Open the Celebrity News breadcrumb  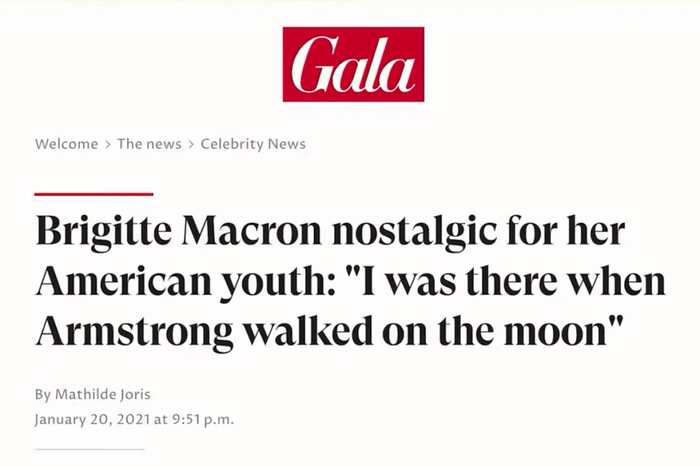pyautogui.click(x=253, y=144)
